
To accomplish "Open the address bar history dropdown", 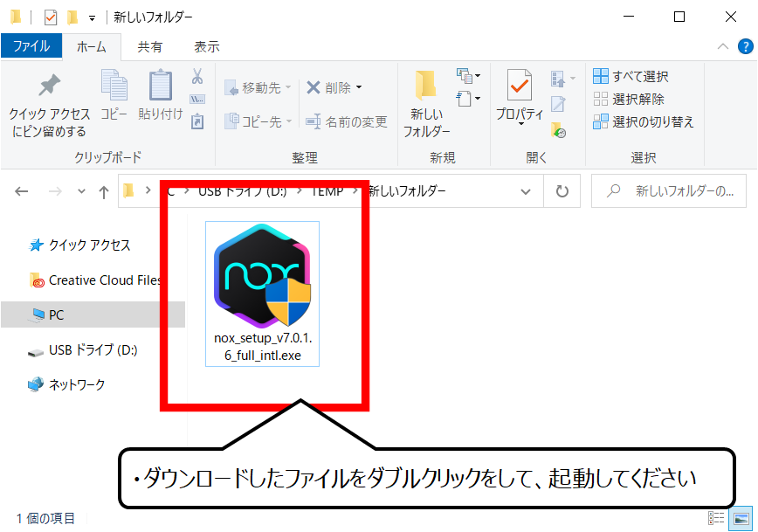I will pyautogui.click(x=526, y=191).
